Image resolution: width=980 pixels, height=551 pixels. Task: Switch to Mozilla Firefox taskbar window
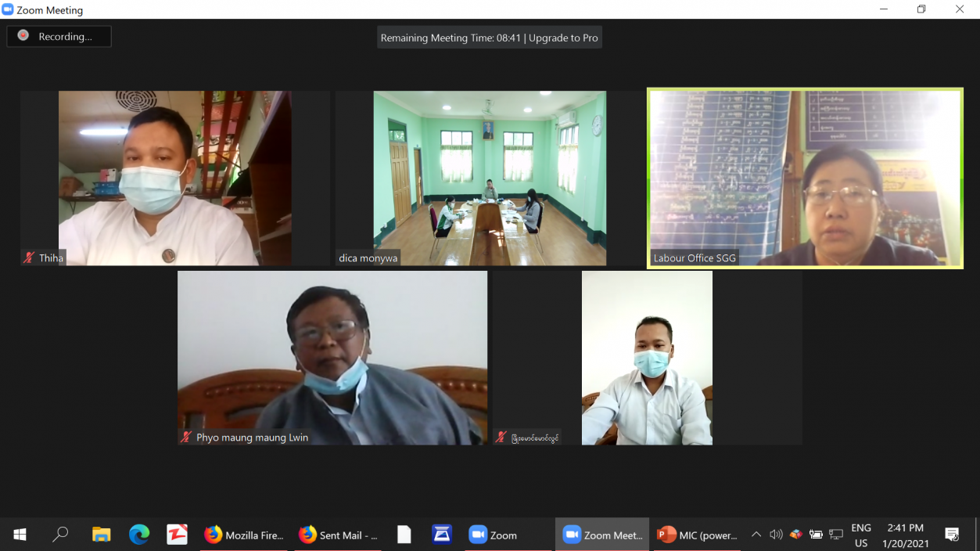coord(243,535)
